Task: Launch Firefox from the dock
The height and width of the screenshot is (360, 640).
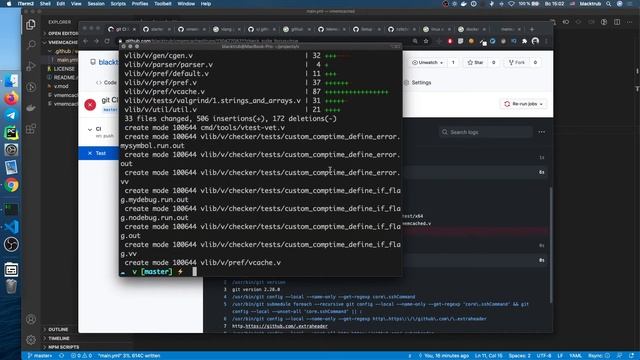Action: 11,98
